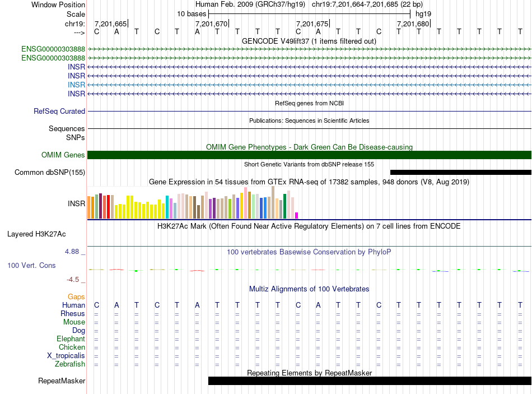
Task: Click the GENCODE V49lift37 track title
Action: click(x=309, y=41)
